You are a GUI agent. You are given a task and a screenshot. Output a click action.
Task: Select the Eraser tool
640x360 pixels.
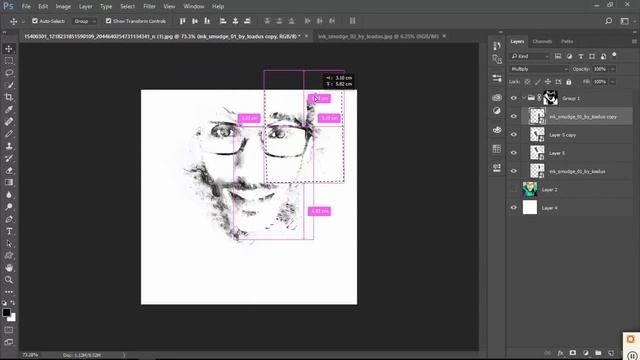9,171
